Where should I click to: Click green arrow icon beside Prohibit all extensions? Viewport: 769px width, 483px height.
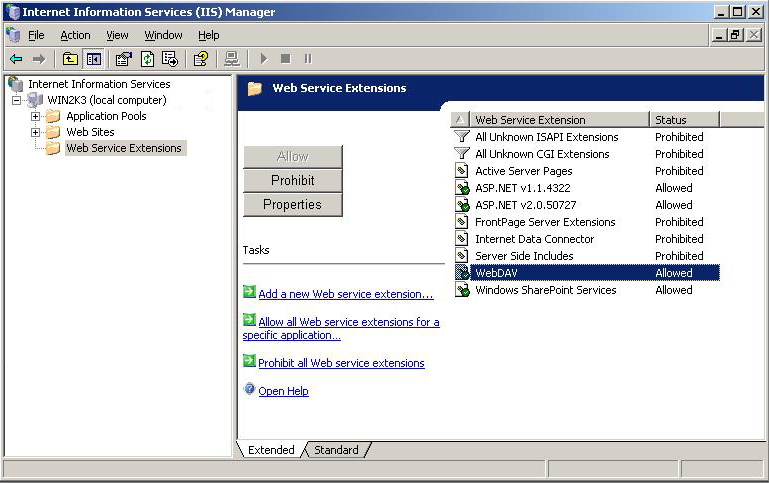[249, 361]
